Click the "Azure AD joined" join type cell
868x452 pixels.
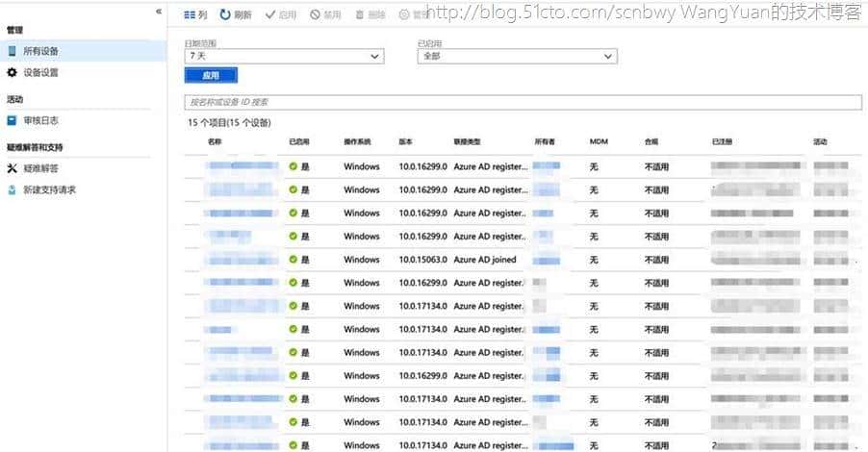[x=485, y=260]
